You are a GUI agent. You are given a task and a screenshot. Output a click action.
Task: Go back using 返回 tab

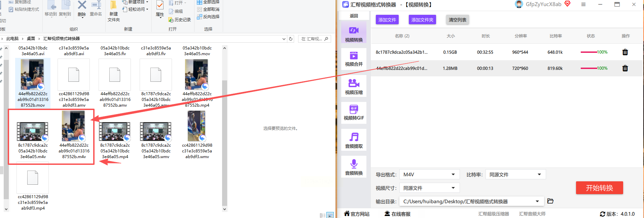pos(354,16)
